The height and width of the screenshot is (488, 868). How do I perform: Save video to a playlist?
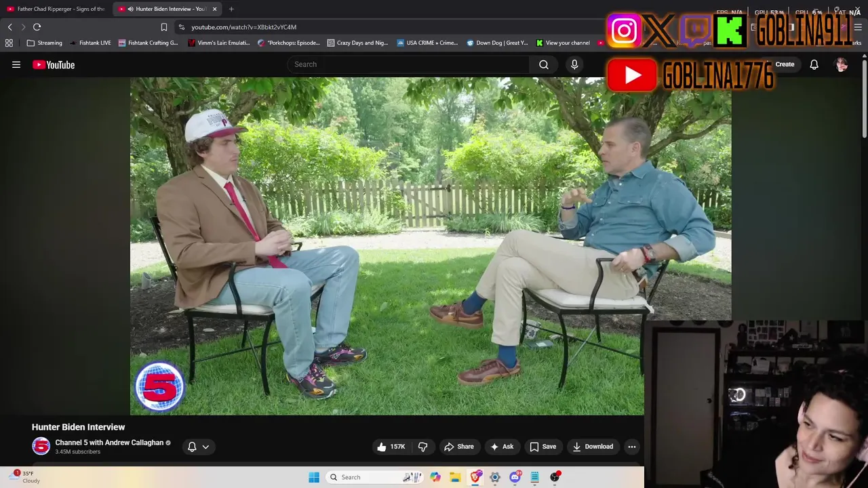tap(542, 447)
